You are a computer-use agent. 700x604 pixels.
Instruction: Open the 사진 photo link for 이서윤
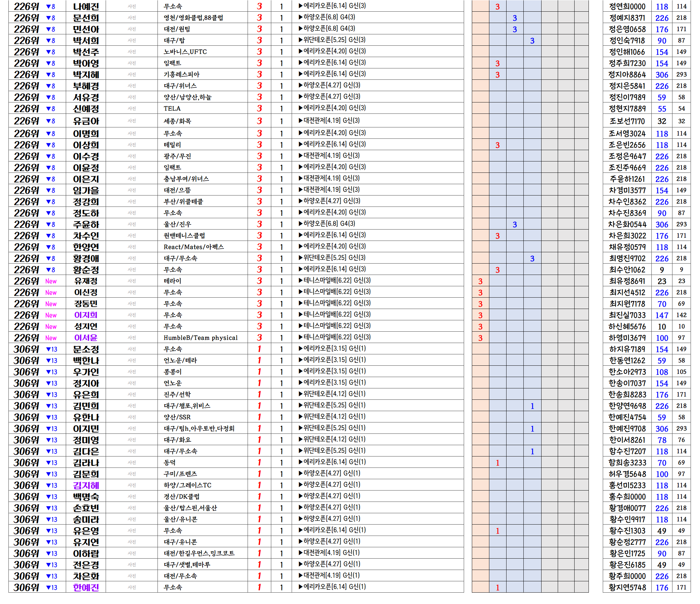(132, 338)
